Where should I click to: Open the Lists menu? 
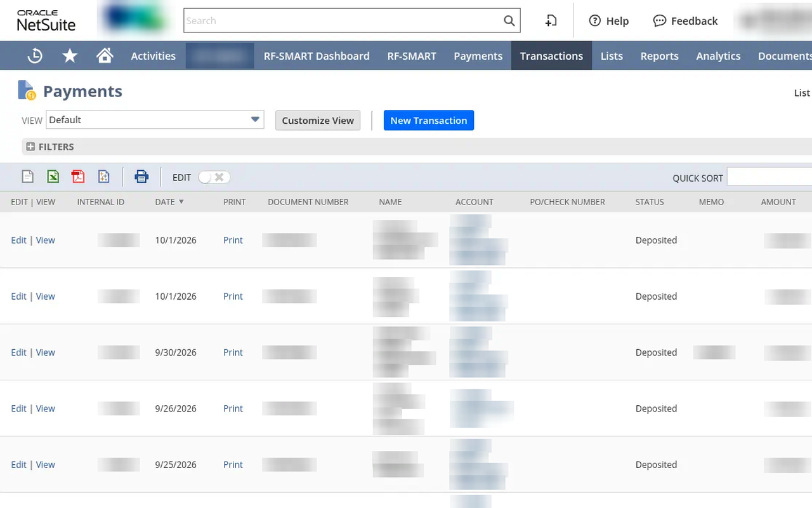point(612,56)
